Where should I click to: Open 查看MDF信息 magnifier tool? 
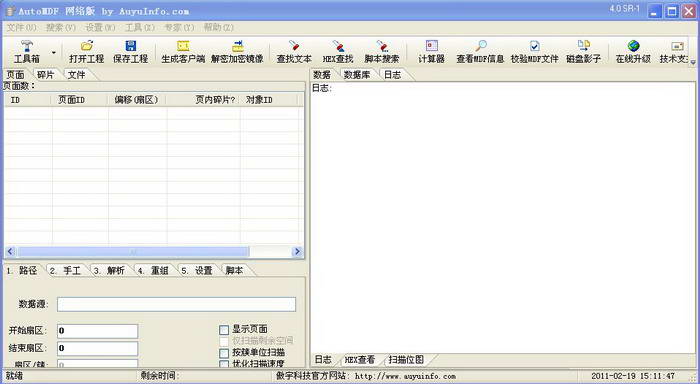480,51
